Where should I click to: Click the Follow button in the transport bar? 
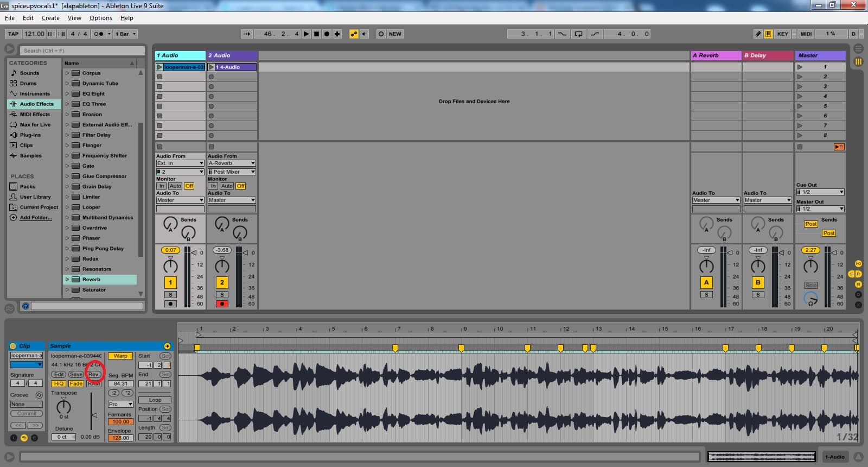click(x=246, y=34)
